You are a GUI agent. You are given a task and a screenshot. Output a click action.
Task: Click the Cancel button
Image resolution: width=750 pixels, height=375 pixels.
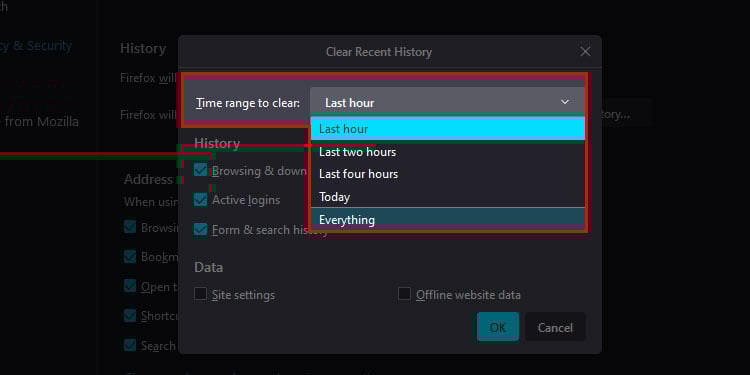pyautogui.click(x=555, y=327)
